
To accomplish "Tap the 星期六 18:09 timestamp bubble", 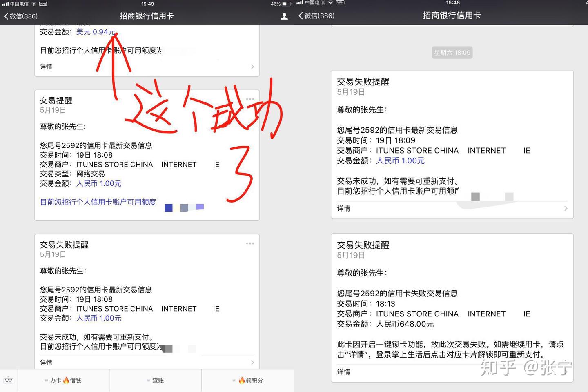I will pos(452,52).
